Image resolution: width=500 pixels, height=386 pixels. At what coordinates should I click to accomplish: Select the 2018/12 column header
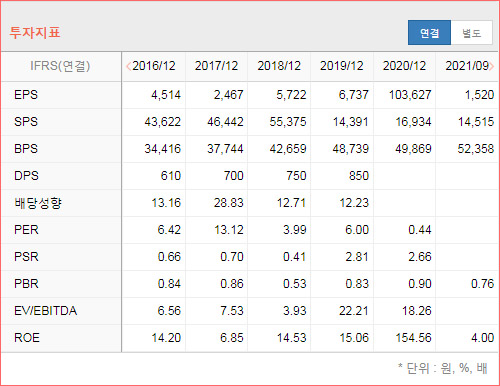[279, 66]
